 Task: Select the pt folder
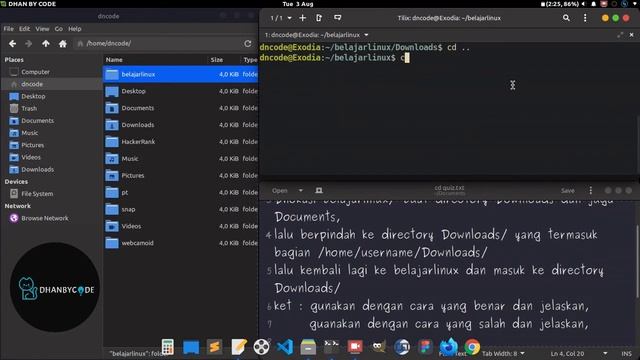[180, 192]
